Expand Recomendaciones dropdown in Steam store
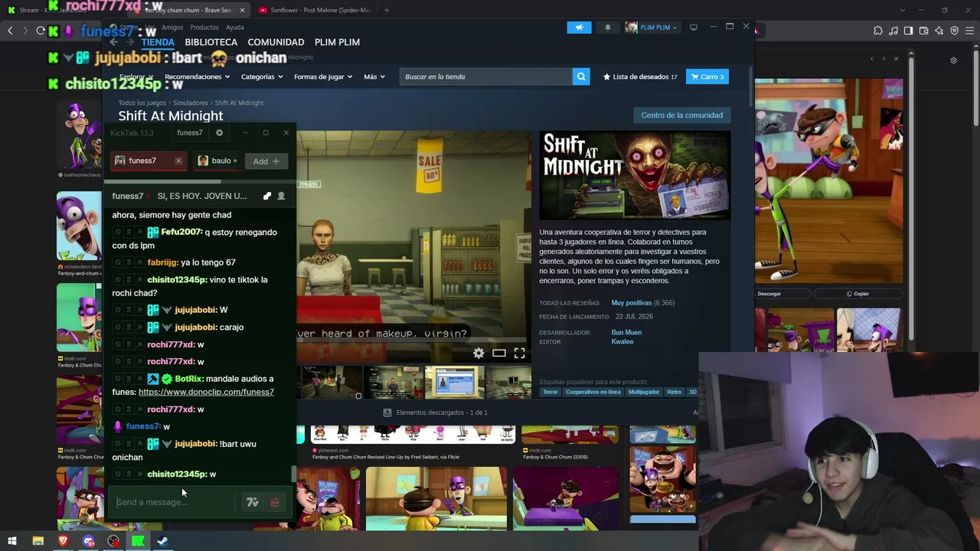The height and width of the screenshot is (551, 980). pyautogui.click(x=198, y=77)
